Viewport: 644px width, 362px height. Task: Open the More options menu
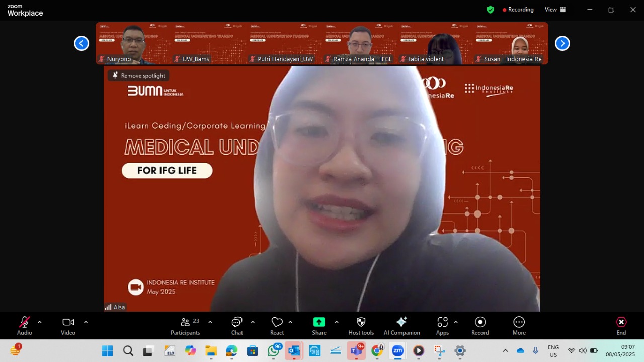(519, 326)
